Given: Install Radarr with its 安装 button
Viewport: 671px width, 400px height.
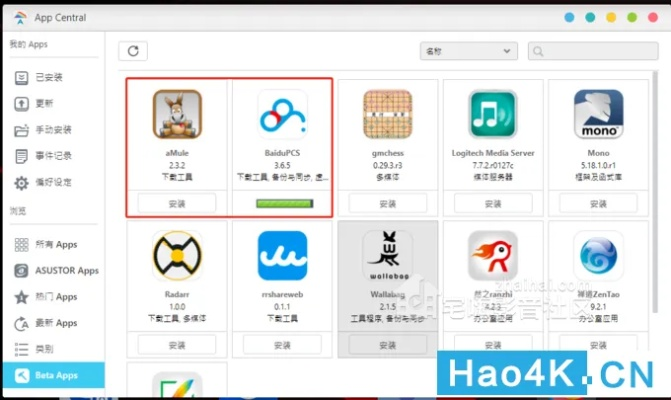Looking at the screenshot, I should [177, 345].
